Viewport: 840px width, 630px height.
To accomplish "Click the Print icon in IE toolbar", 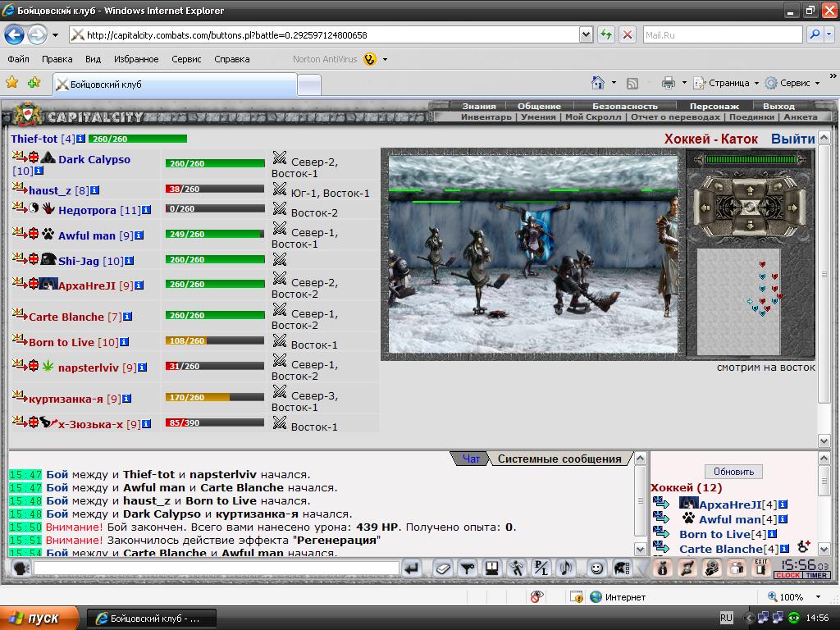I will point(668,83).
